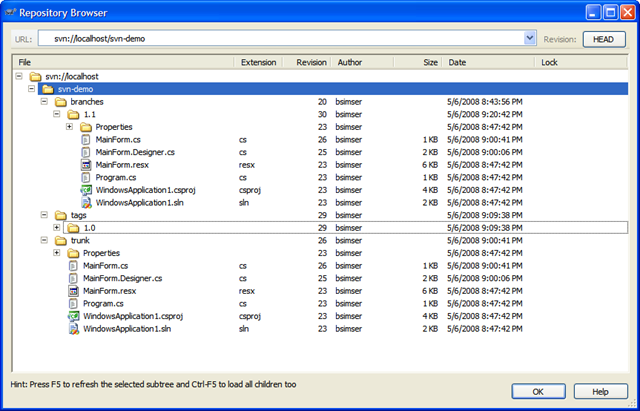Select the svn-demo tree row label
The height and width of the screenshot is (411, 640).
click(x=76, y=89)
